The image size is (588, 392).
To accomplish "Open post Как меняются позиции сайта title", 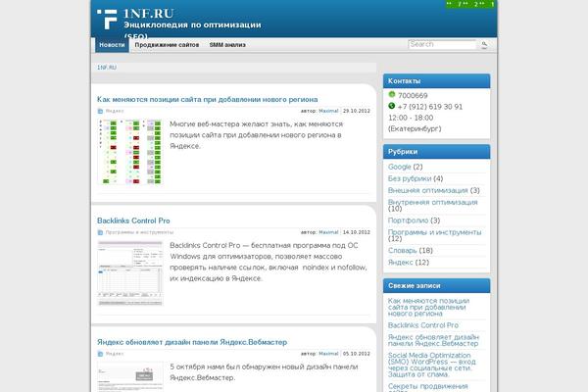I will (x=208, y=99).
